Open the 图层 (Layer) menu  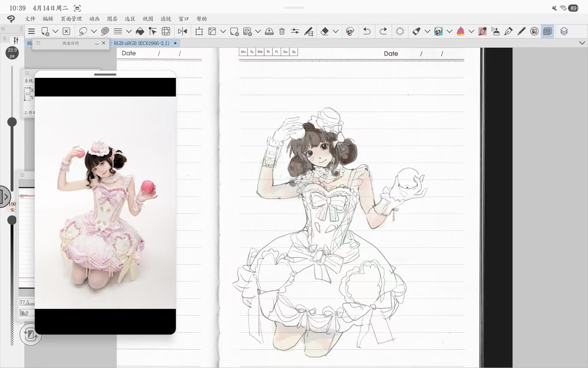pos(112,19)
